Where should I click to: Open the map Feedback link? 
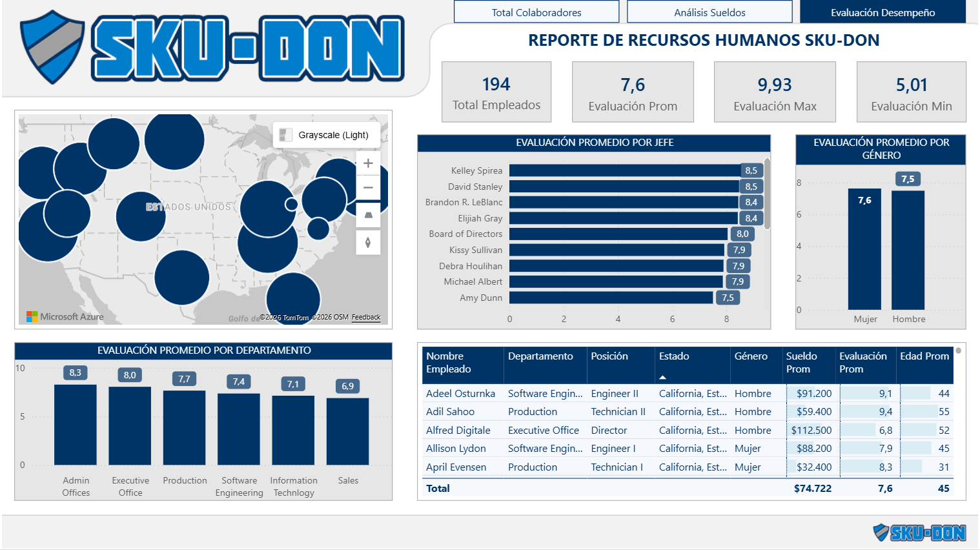[366, 317]
